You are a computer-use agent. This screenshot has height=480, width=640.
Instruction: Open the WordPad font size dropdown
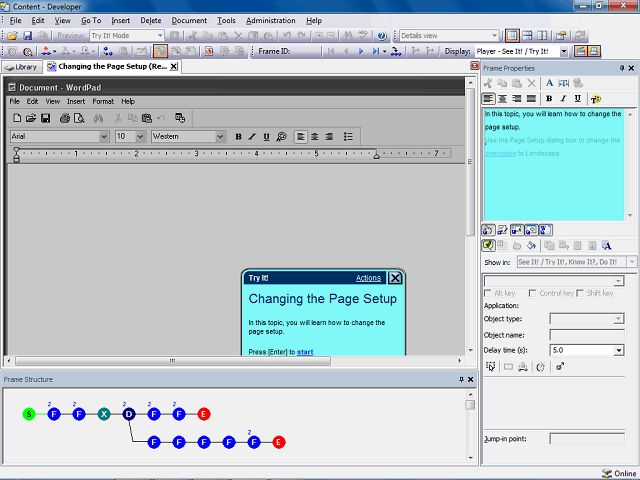tap(140, 136)
